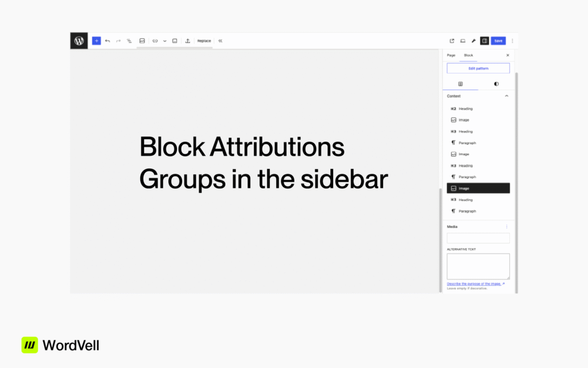Click the Save button
588x368 pixels.
497,41
